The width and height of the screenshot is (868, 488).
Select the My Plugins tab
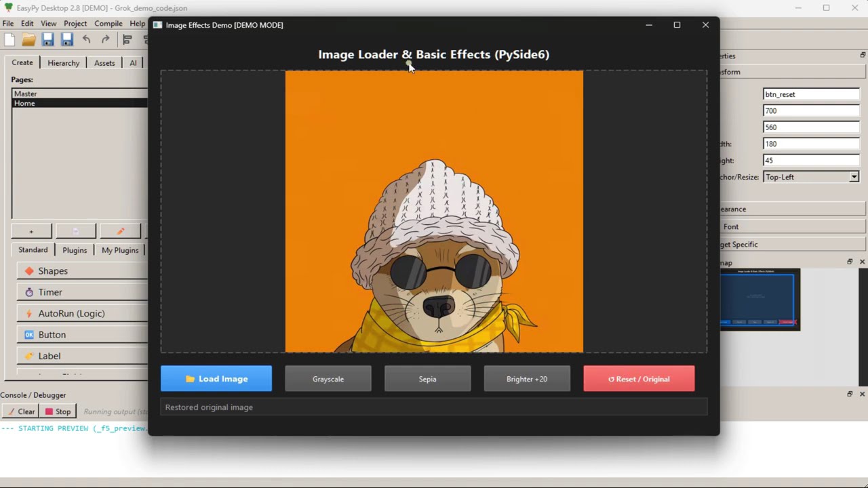click(x=120, y=250)
